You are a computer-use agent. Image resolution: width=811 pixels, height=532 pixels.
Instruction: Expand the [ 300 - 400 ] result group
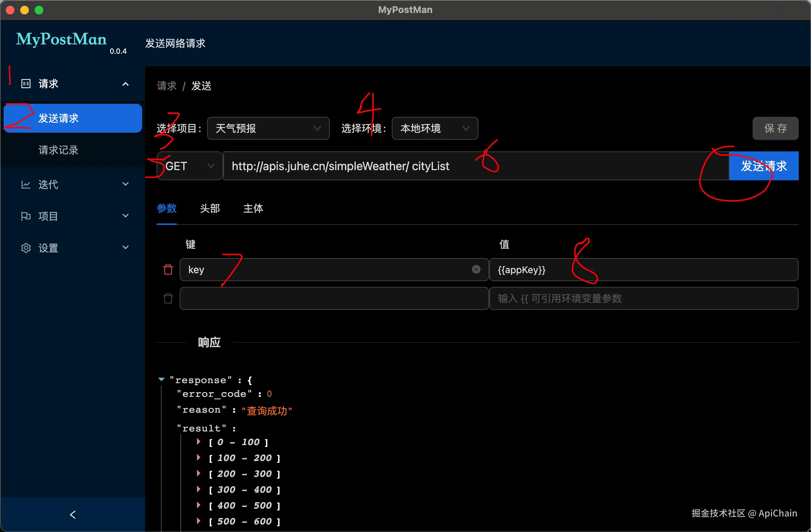click(x=198, y=489)
